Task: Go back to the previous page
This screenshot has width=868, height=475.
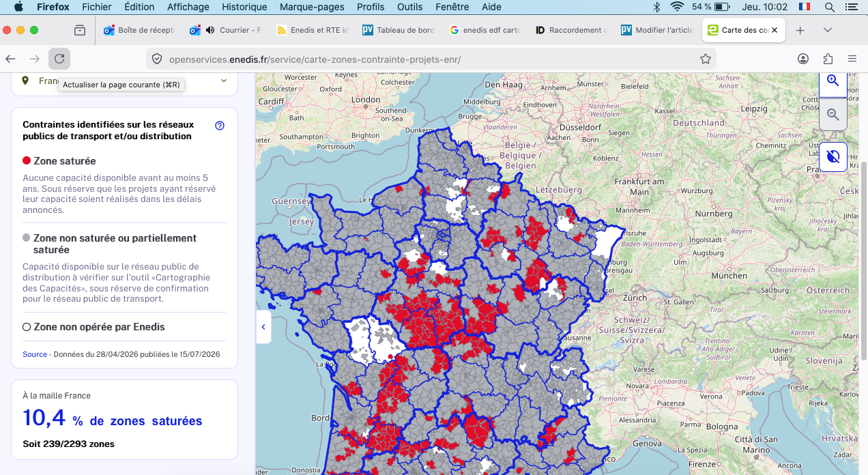Action: pos(10,59)
